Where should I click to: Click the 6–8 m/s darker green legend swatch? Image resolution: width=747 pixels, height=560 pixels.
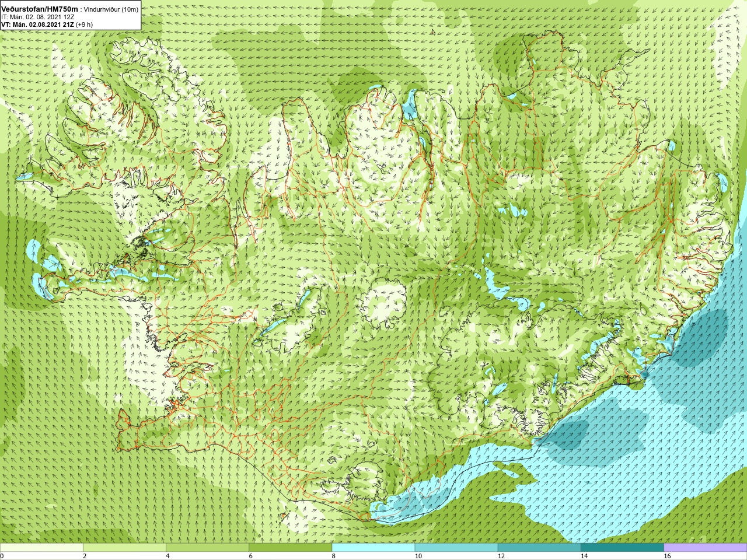291,548
